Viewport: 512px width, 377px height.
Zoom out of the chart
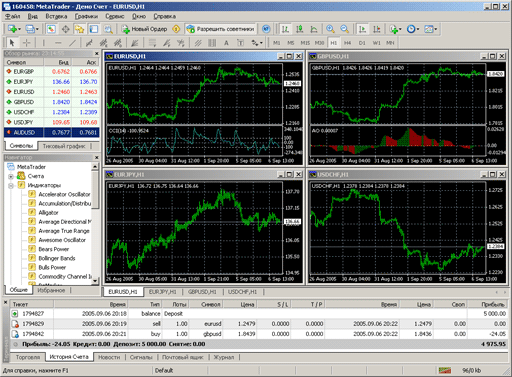344,29
